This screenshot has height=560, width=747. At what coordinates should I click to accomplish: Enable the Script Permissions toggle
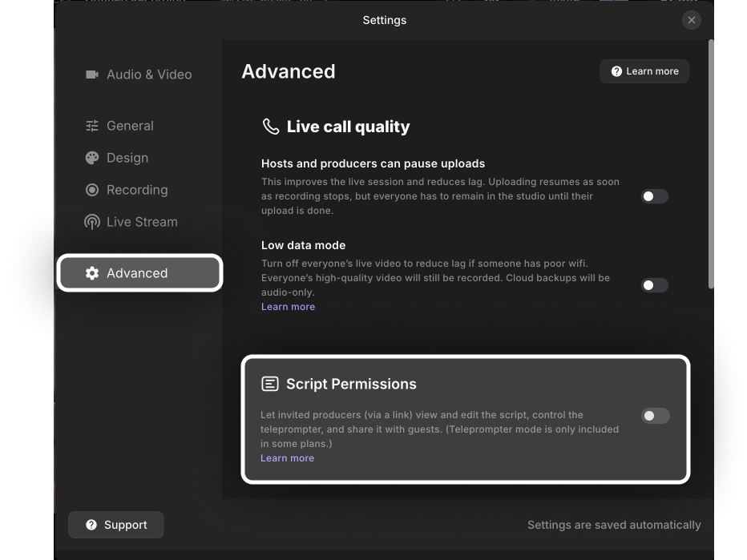[x=655, y=416]
